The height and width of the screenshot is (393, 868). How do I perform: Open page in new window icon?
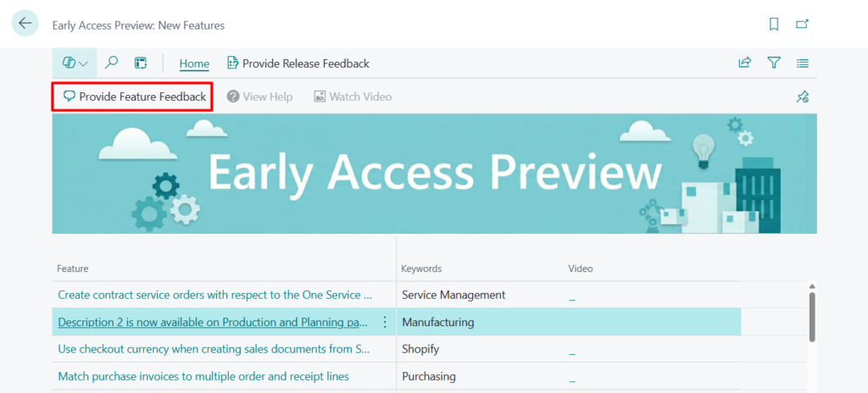[802, 25]
